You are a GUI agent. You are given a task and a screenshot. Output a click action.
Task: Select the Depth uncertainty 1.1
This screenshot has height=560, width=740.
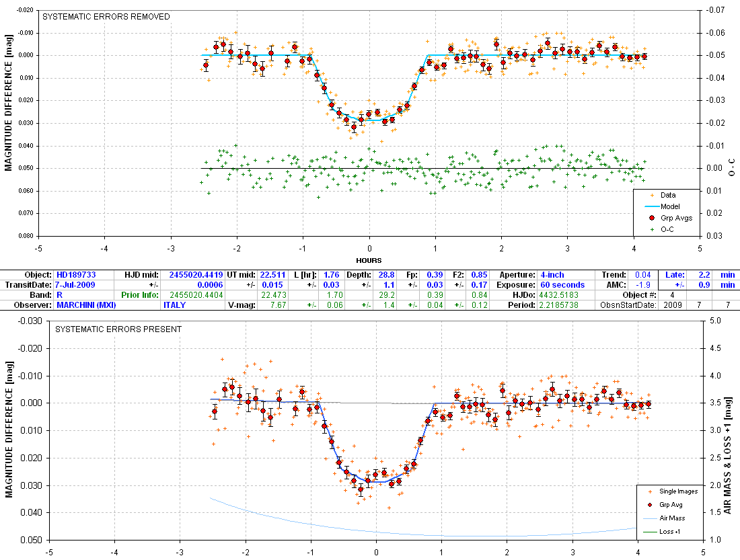point(389,285)
